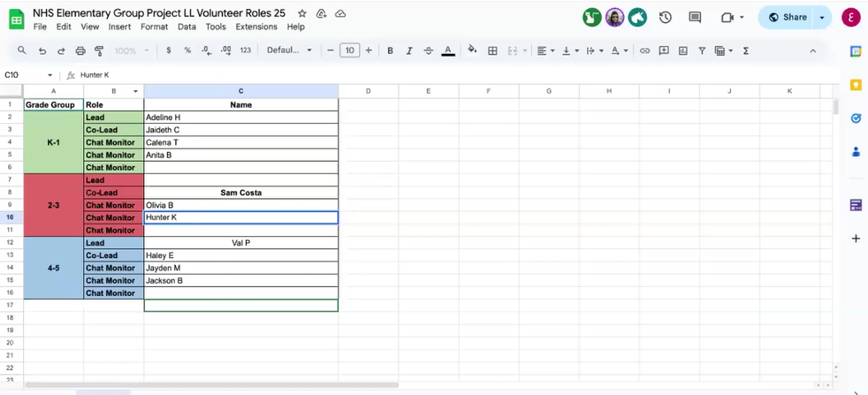The width and height of the screenshot is (868, 395).
Task: Open the account avatar with letter E
Action: coord(851,17)
